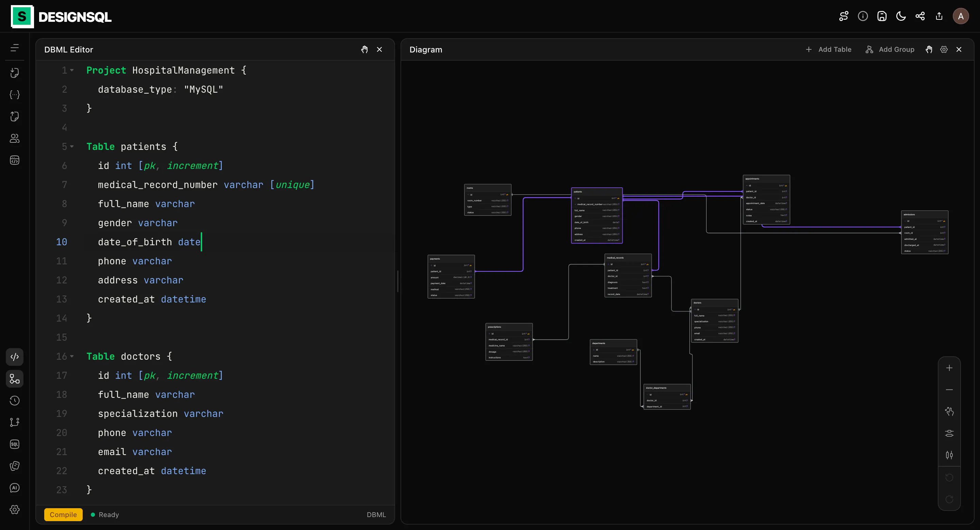The height and width of the screenshot is (530, 980).
Task: Compile the DBML code
Action: [63, 514]
